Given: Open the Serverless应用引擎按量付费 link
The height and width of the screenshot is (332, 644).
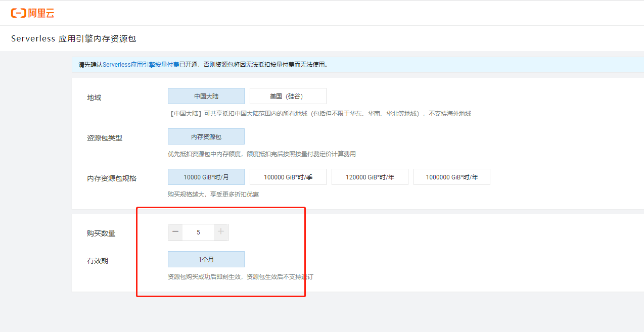Looking at the screenshot, I should pyautogui.click(x=141, y=65).
